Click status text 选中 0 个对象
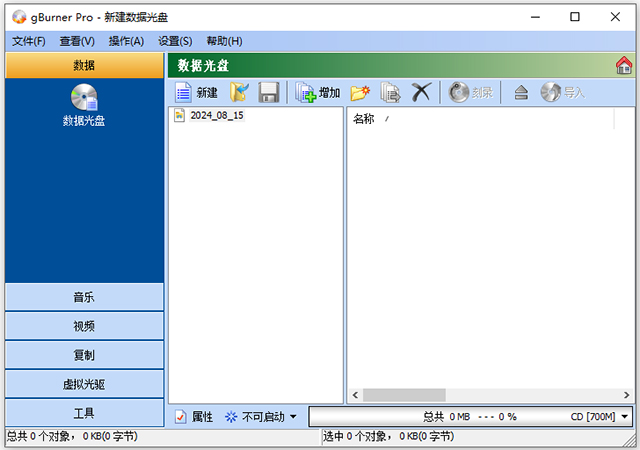 point(389,437)
